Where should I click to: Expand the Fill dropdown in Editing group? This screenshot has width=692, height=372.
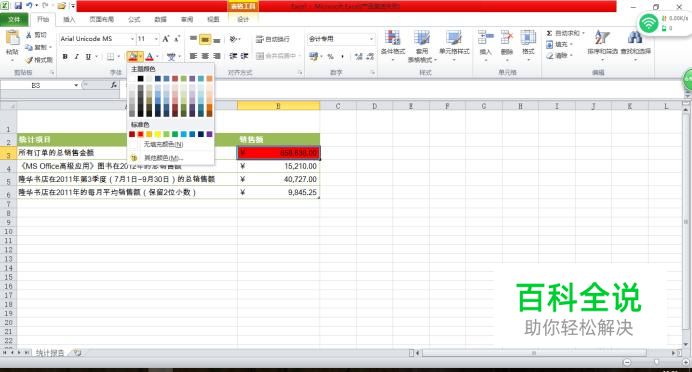pyautogui.click(x=571, y=45)
